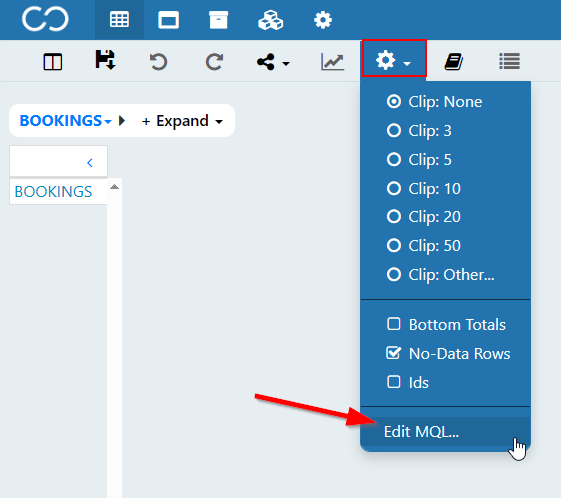Image resolution: width=561 pixels, height=498 pixels.
Task: Click the window panel icon in header
Action: click(169, 20)
